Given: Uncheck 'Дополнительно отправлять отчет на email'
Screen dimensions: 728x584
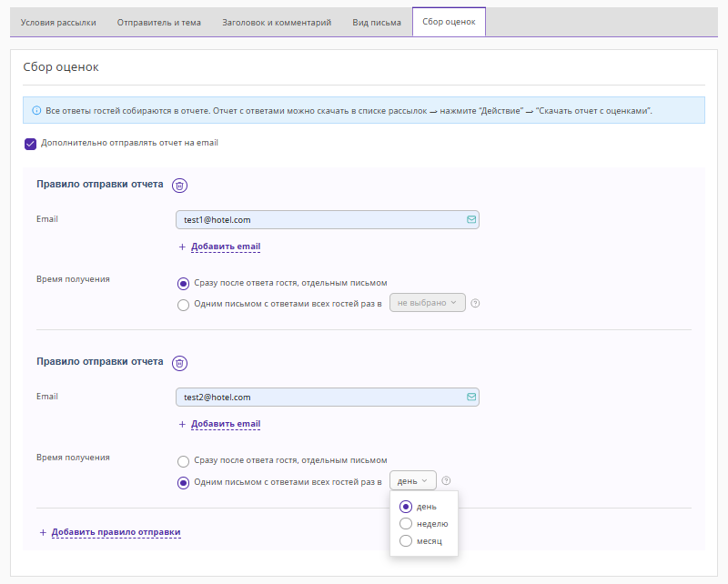Looking at the screenshot, I should (30, 144).
